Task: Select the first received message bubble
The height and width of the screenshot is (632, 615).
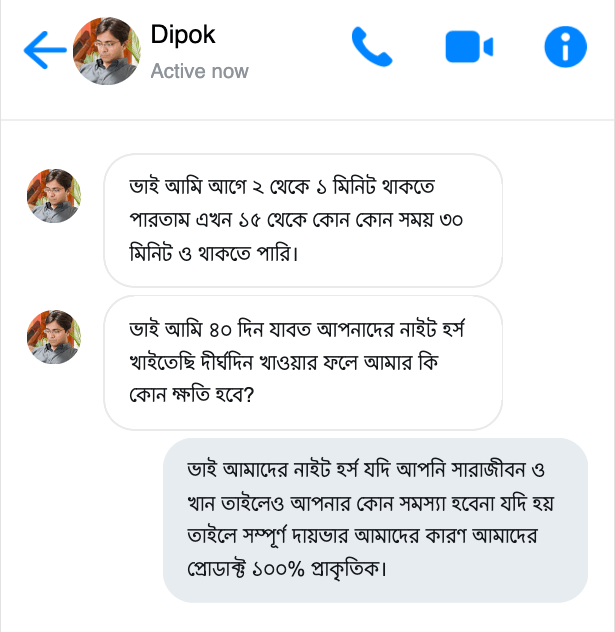Action: click(303, 219)
